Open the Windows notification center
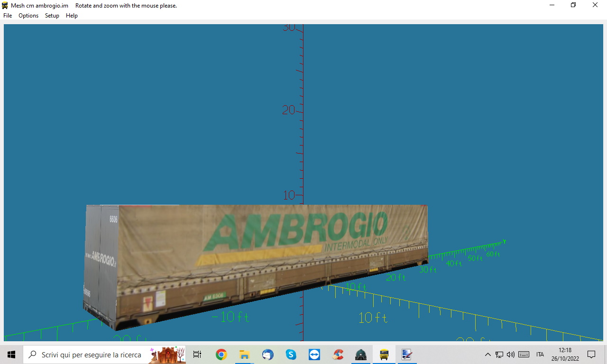 591,355
